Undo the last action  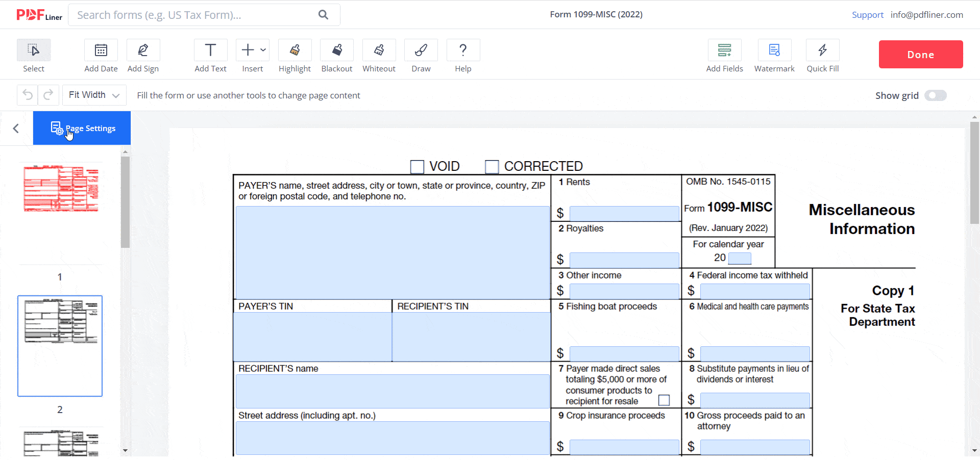point(28,95)
